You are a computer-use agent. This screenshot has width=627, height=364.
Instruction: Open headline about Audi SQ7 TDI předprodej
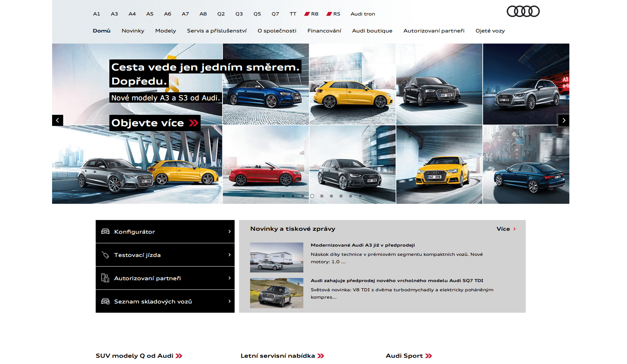click(397, 281)
